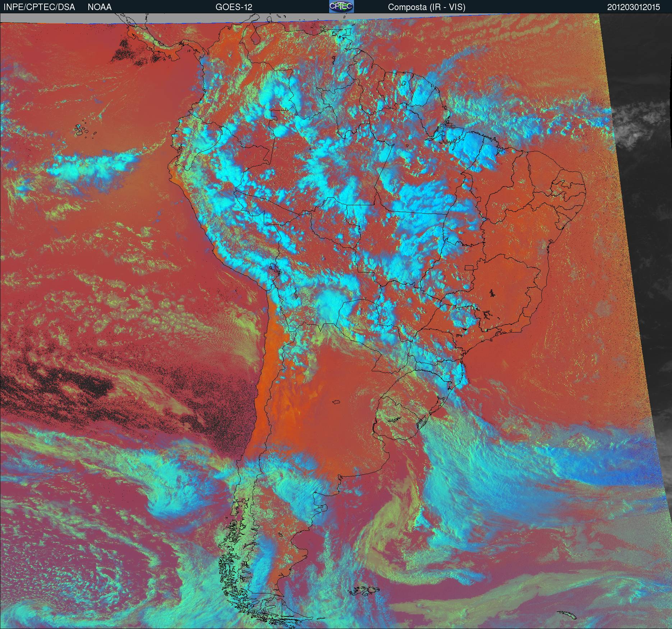Click the GOES-12 satellite label
672x629 pixels.
pyautogui.click(x=234, y=7)
